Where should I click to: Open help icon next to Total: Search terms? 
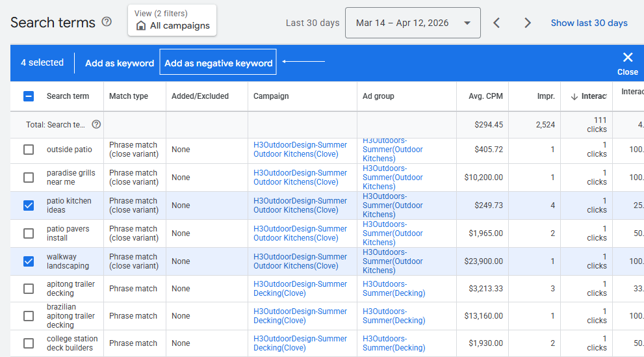coord(96,124)
